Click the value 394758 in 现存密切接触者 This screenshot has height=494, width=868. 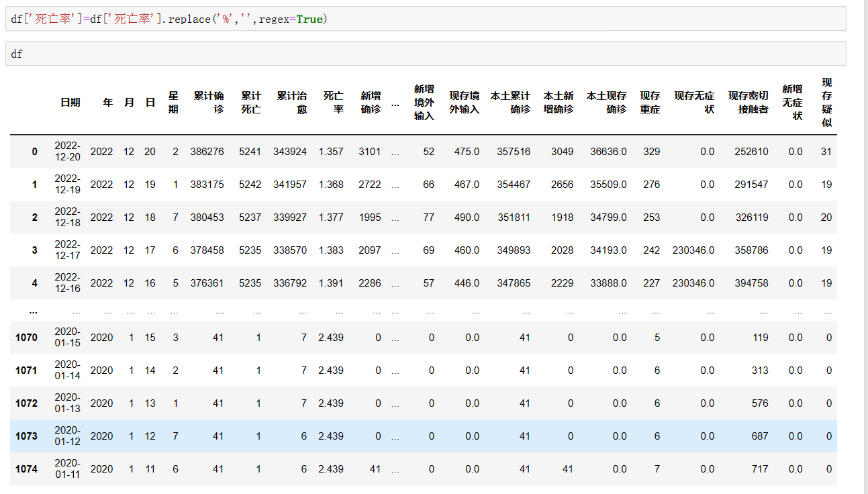tap(751, 283)
